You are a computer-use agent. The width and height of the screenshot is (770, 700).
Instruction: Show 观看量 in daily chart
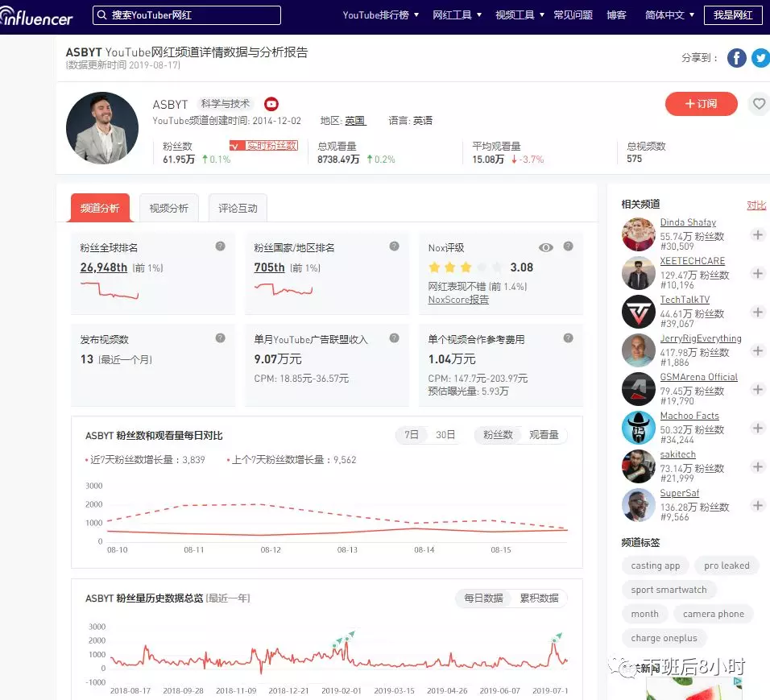[544, 435]
